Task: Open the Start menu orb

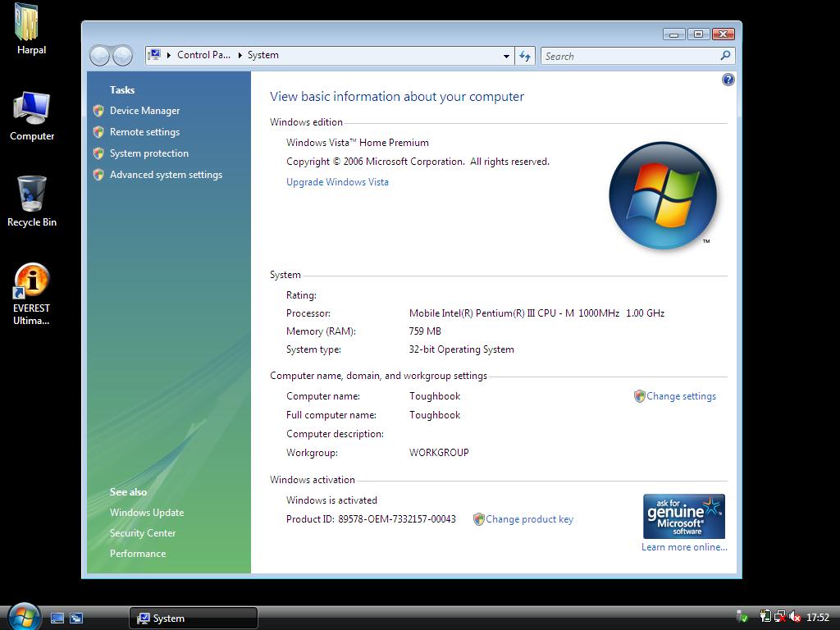Action: pos(23,616)
